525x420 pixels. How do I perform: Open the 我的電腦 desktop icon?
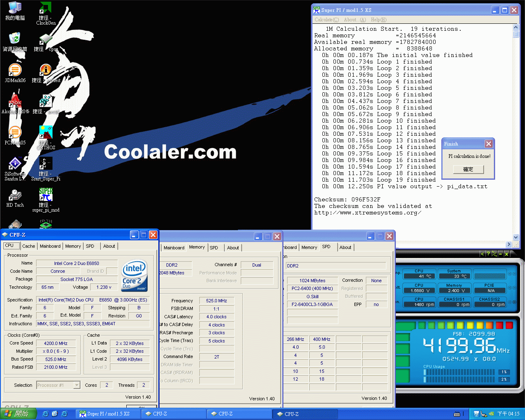coord(15,11)
